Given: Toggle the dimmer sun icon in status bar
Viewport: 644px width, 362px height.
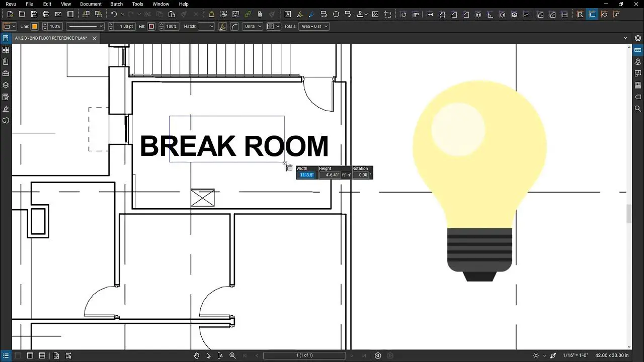Looking at the screenshot, I should [x=536, y=355].
